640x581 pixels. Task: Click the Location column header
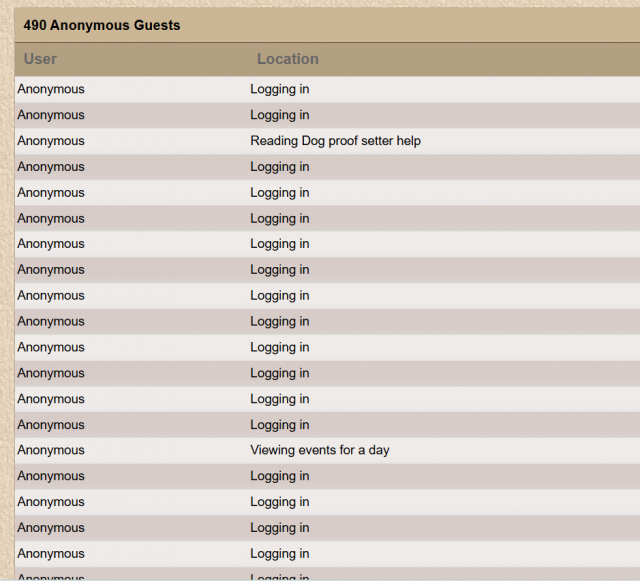point(287,59)
